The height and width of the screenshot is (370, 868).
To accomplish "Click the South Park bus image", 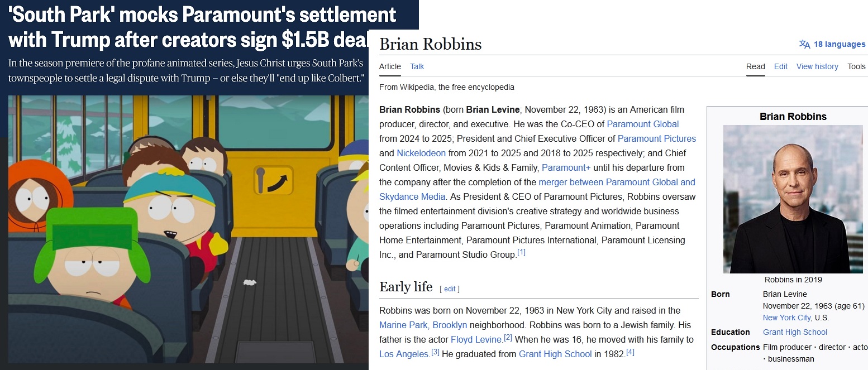I will (184, 229).
